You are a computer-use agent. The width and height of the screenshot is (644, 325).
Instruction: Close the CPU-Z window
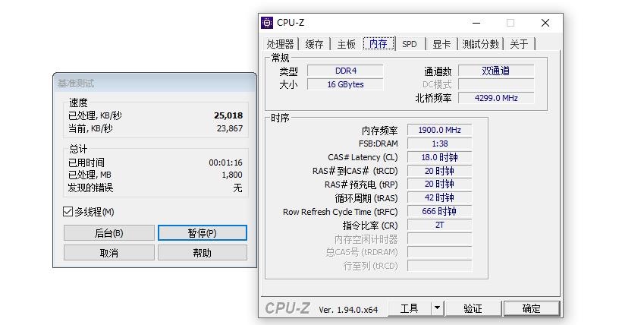point(545,23)
